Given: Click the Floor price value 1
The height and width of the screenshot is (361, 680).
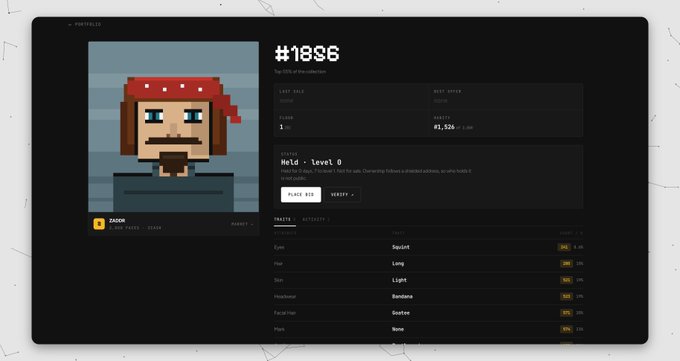Looking at the screenshot, I should pyautogui.click(x=281, y=127).
